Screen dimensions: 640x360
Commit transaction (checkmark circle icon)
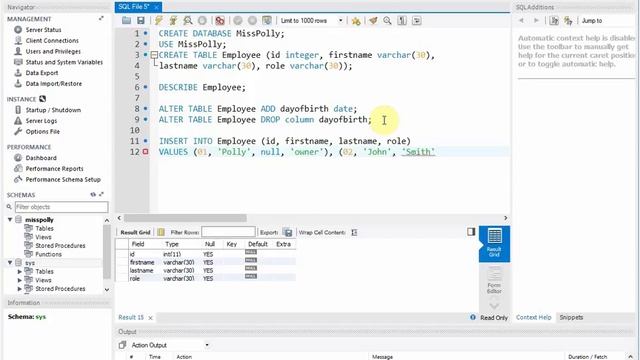coord(238,20)
